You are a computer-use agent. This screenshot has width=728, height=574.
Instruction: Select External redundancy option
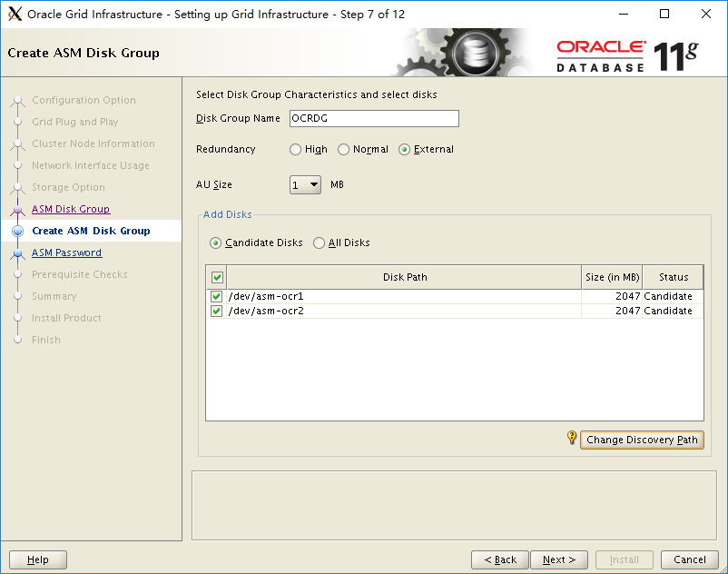(x=404, y=150)
